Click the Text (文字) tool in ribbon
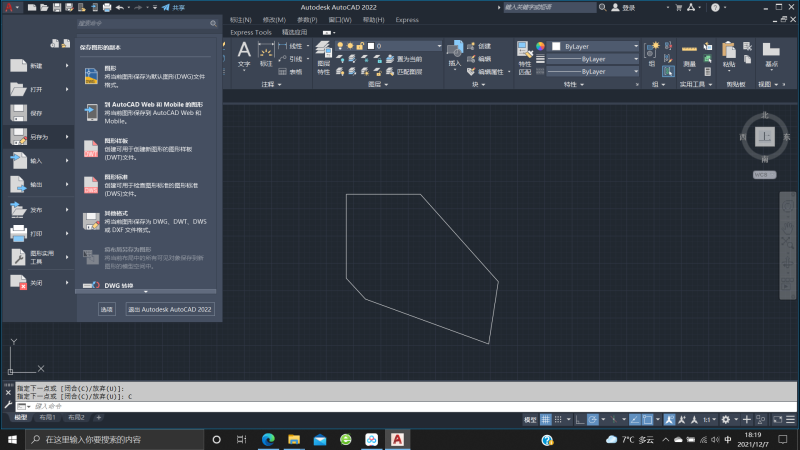800x450 pixels. pyautogui.click(x=244, y=53)
